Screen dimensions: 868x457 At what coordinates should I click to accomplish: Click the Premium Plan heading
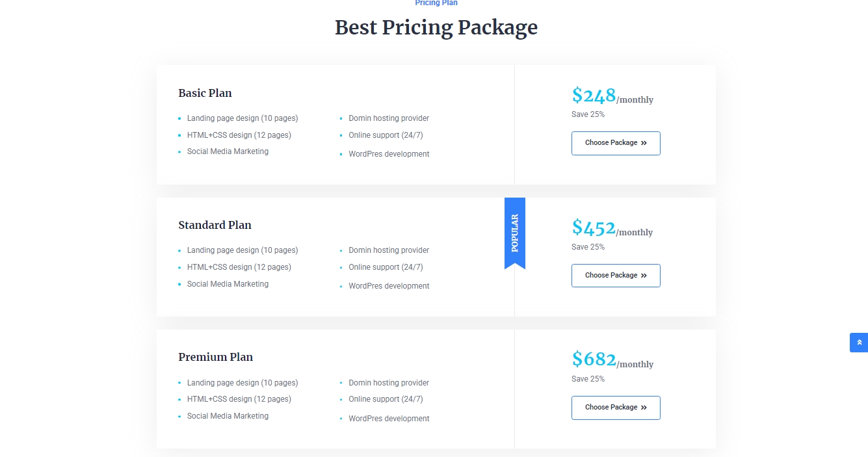pyautogui.click(x=215, y=357)
